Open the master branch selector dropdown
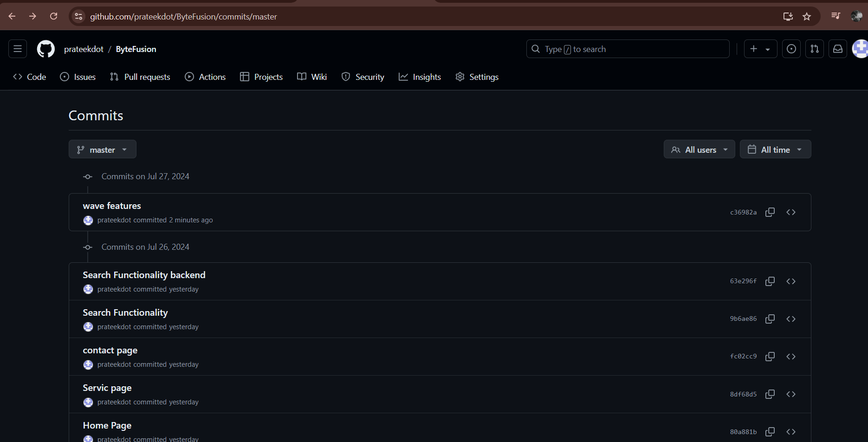Image resolution: width=868 pixels, height=442 pixels. (103, 149)
